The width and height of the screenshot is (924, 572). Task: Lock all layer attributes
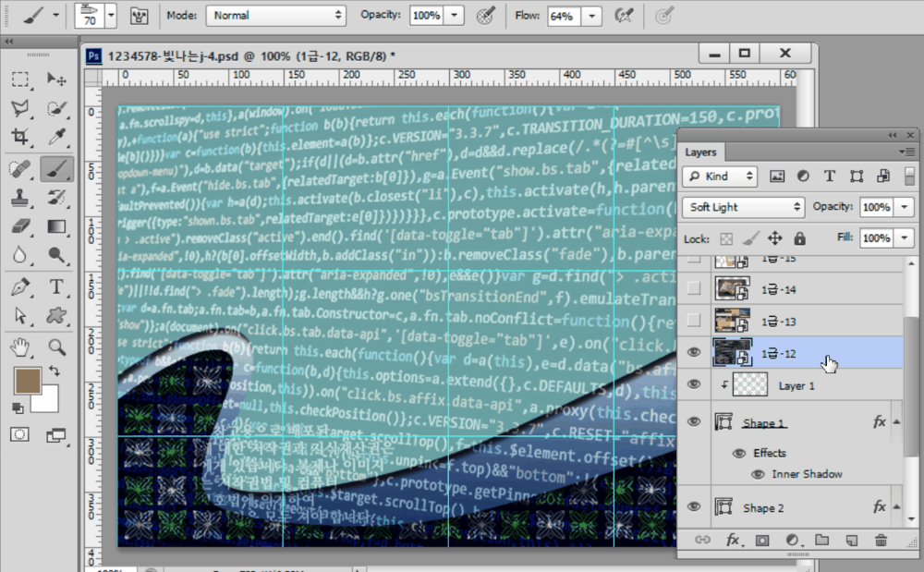799,238
